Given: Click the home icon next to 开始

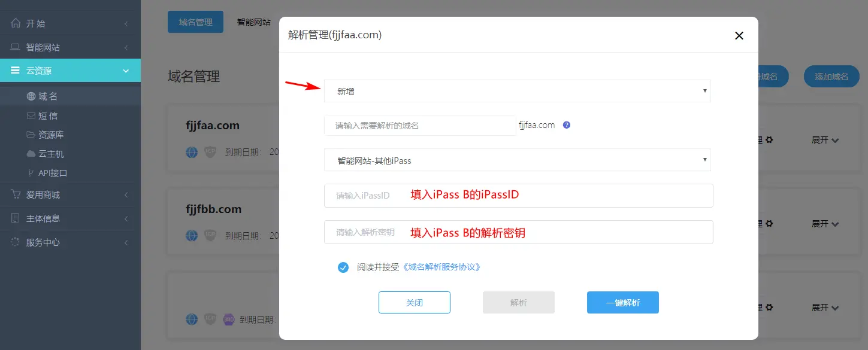Looking at the screenshot, I should click(x=16, y=23).
